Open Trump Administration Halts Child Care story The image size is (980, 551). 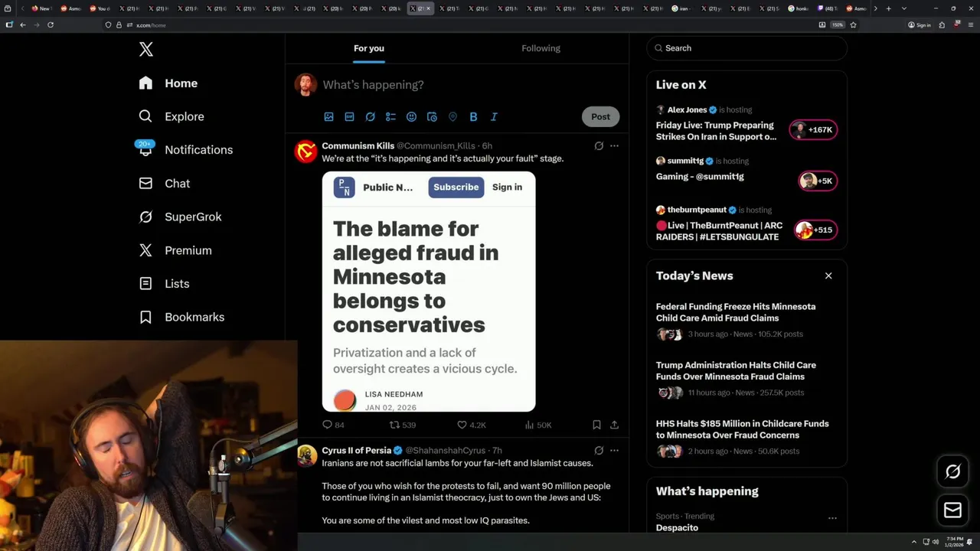[x=736, y=371]
